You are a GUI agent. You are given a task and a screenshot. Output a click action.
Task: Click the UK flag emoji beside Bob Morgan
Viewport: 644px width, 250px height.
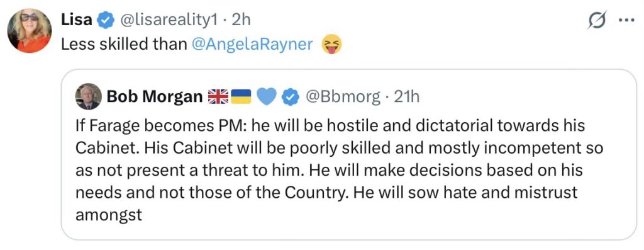coord(218,97)
